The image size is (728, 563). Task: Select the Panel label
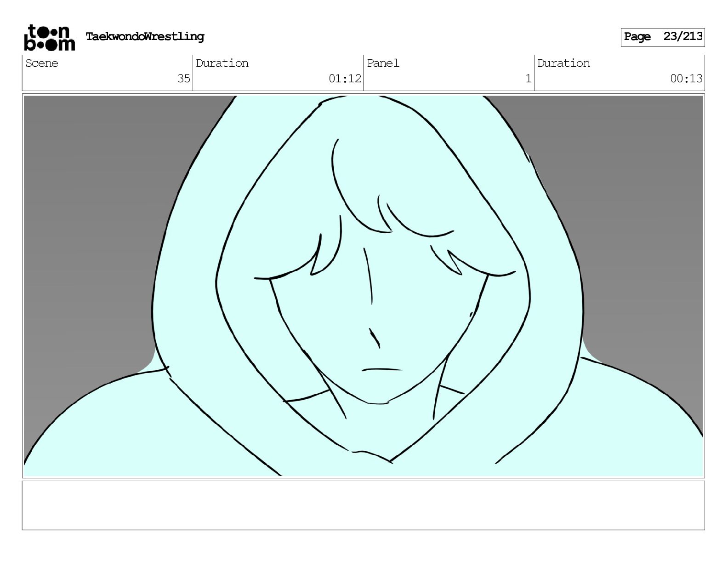[x=383, y=63]
